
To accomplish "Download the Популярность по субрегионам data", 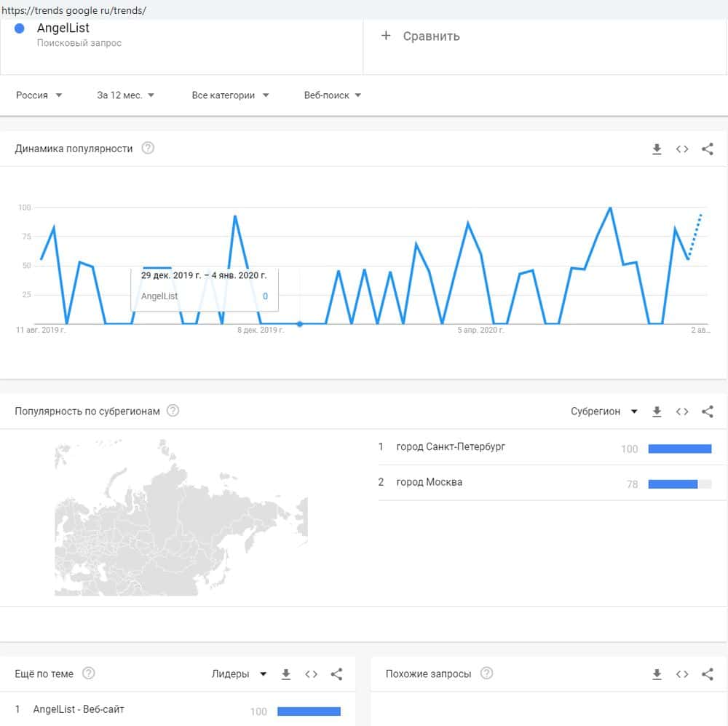I will 657,411.
